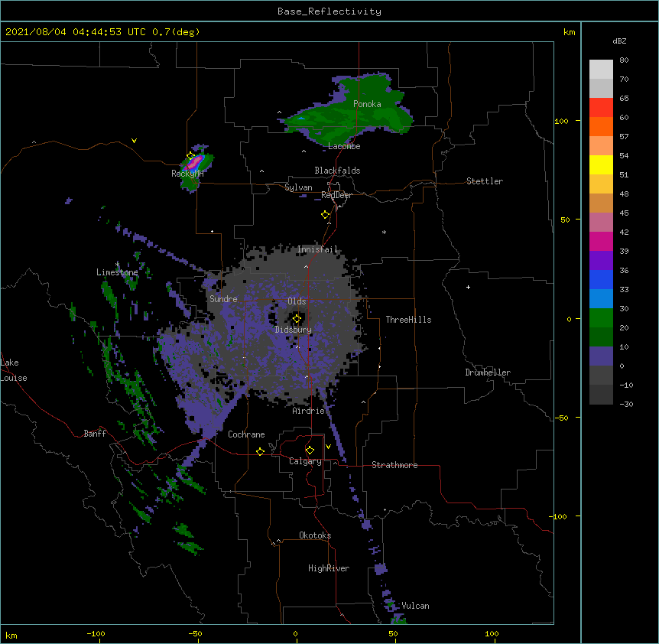The height and width of the screenshot is (644, 659).
Task: Select the Innisfail label
Action: 317,249
